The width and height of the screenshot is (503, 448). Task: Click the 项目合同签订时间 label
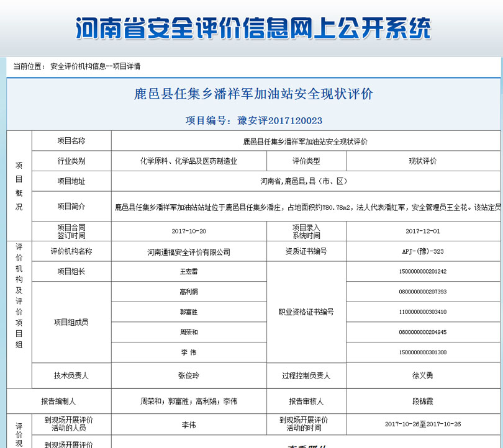point(71,231)
